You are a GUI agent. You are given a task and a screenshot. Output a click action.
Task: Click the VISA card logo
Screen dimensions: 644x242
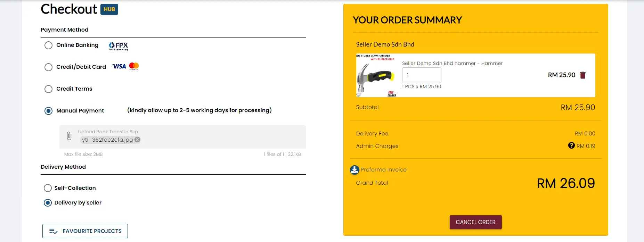[x=119, y=66]
